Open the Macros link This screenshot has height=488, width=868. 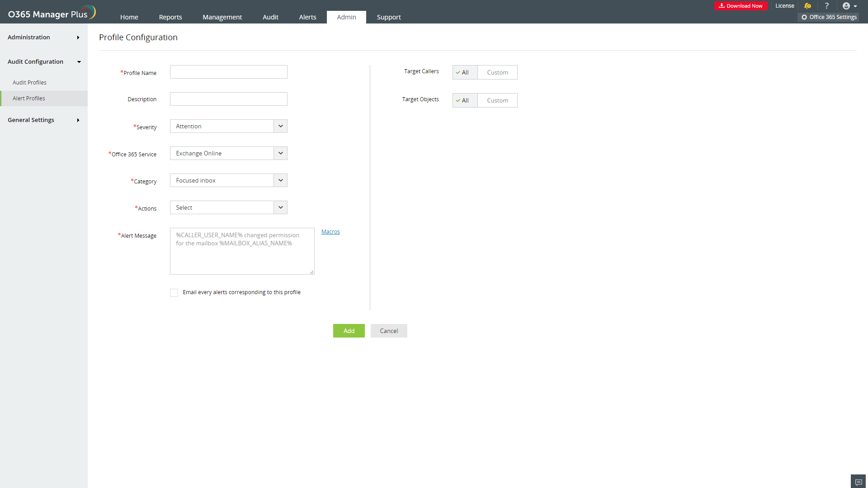pos(330,232)
